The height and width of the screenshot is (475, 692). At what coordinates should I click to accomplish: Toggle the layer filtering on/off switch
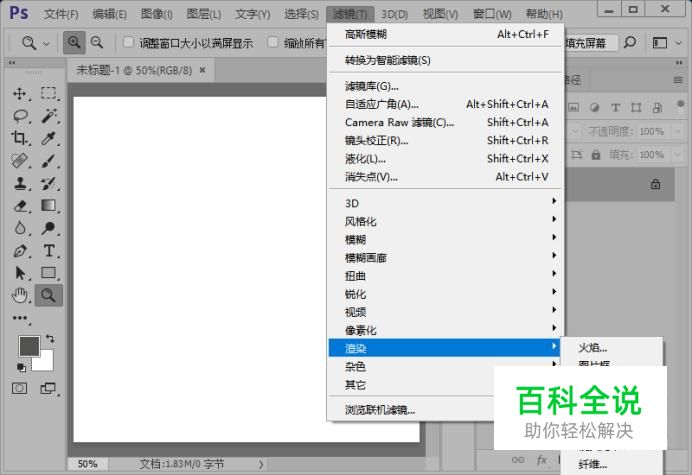coord(681,106)
